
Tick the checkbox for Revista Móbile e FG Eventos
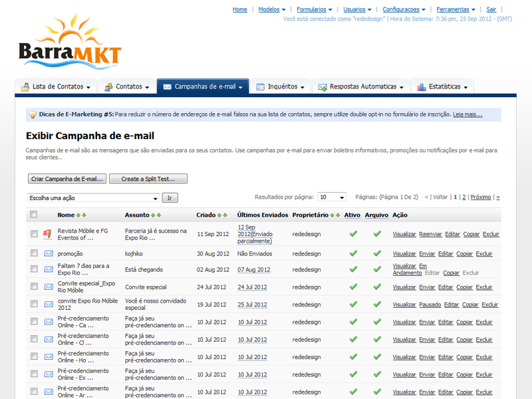[34, 234]
